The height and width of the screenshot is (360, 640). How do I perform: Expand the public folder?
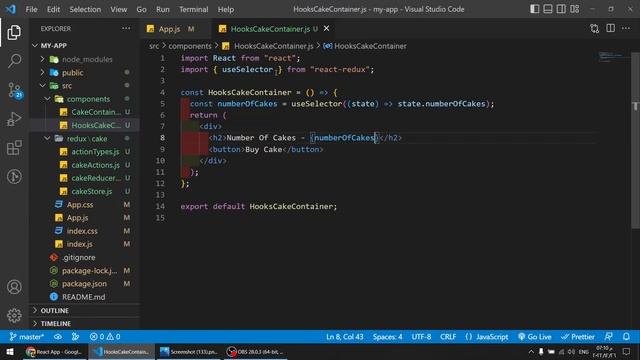point(42,72)
